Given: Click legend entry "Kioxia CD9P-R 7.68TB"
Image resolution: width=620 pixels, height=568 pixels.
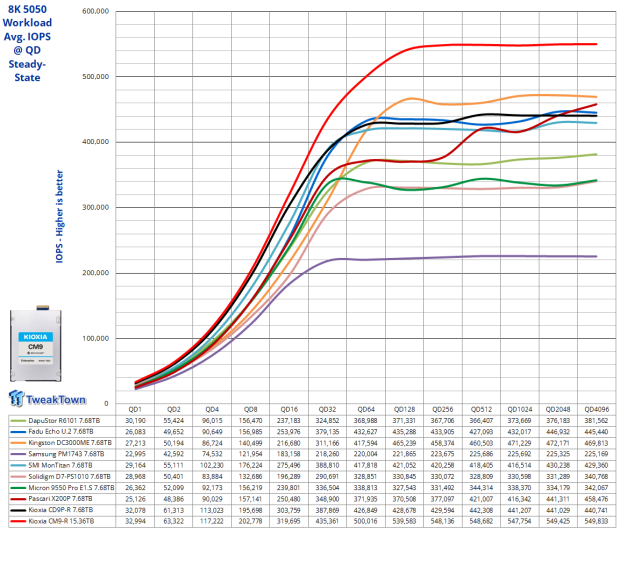Looking at the screenshot, I should tap(60, 510).
